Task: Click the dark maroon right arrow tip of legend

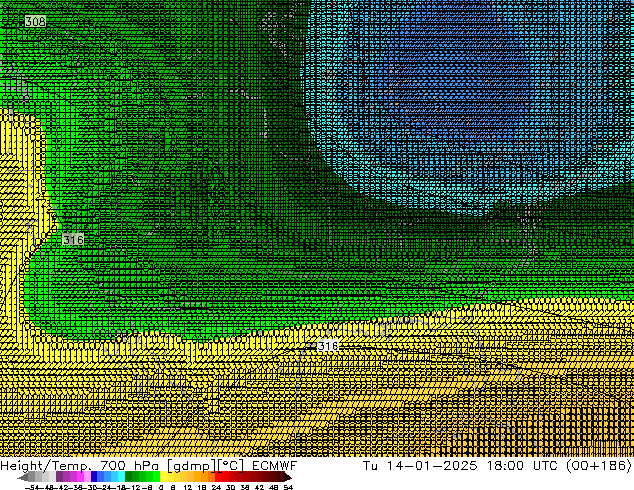Action: click(288, 477)
